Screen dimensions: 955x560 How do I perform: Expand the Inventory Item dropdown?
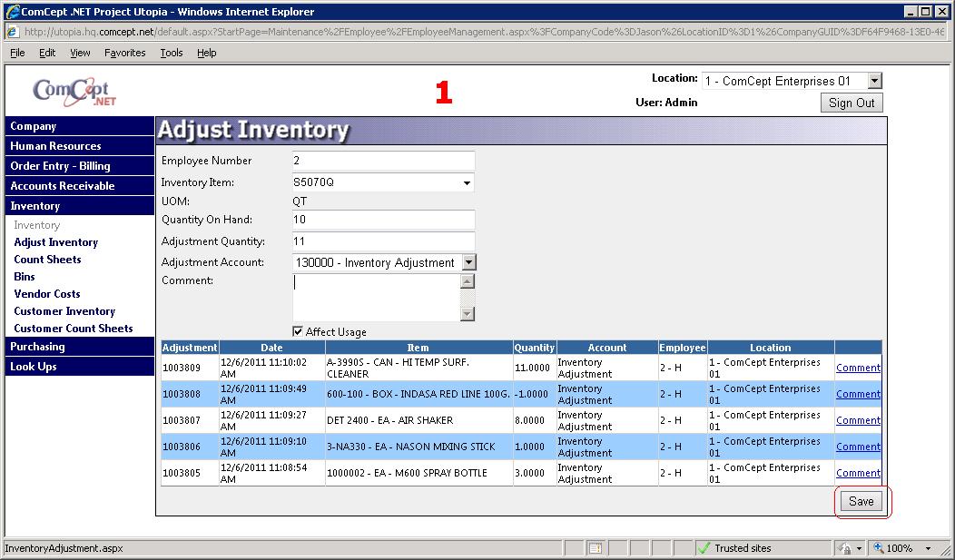(468, 183)
